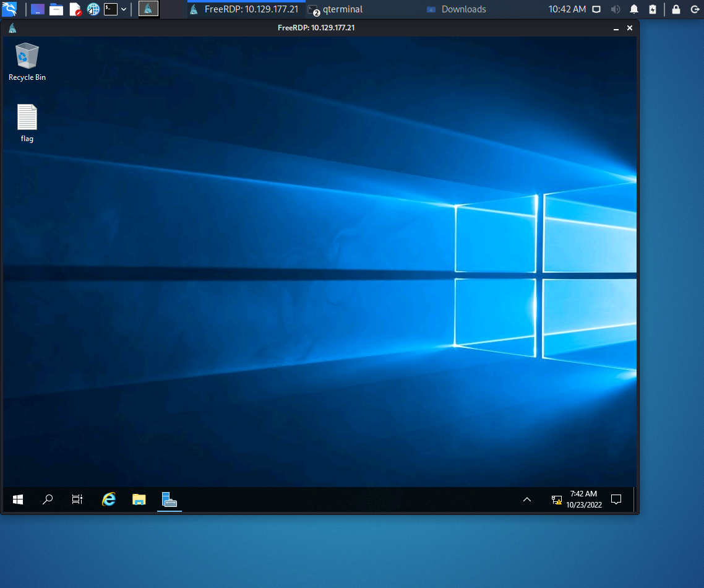Close the FreeRDP window
The height and width of the screenshot is (588, 704).
click(x=630, y=28)
